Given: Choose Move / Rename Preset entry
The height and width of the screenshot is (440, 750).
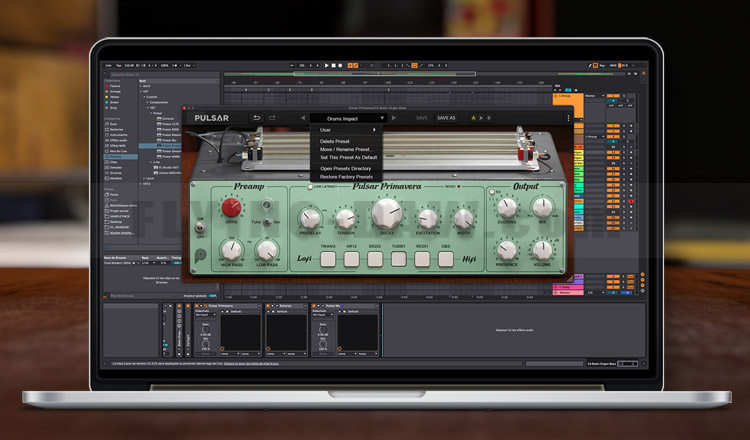Looking at the screenshot, I should (x=347, y=149).
